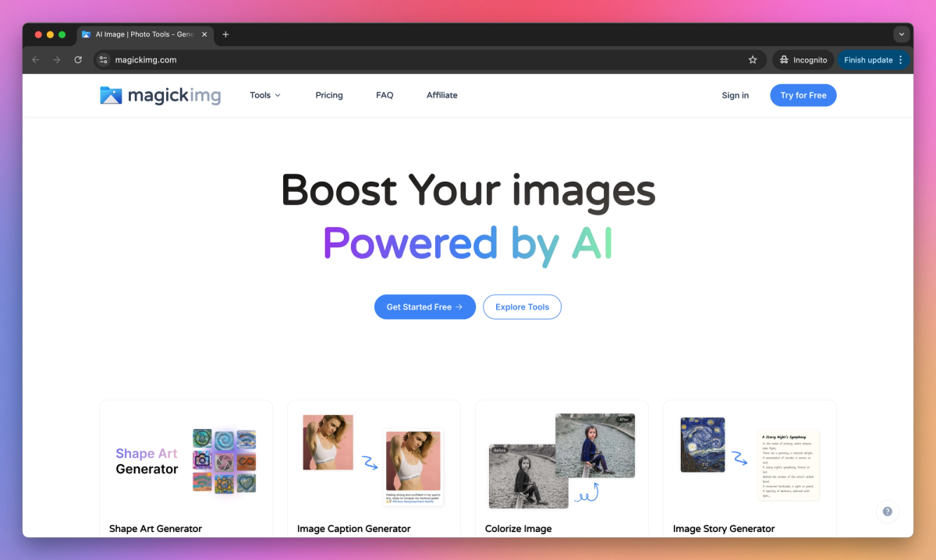
Task: Click the back navigation arrow
Action: click(x=35, y=59)
